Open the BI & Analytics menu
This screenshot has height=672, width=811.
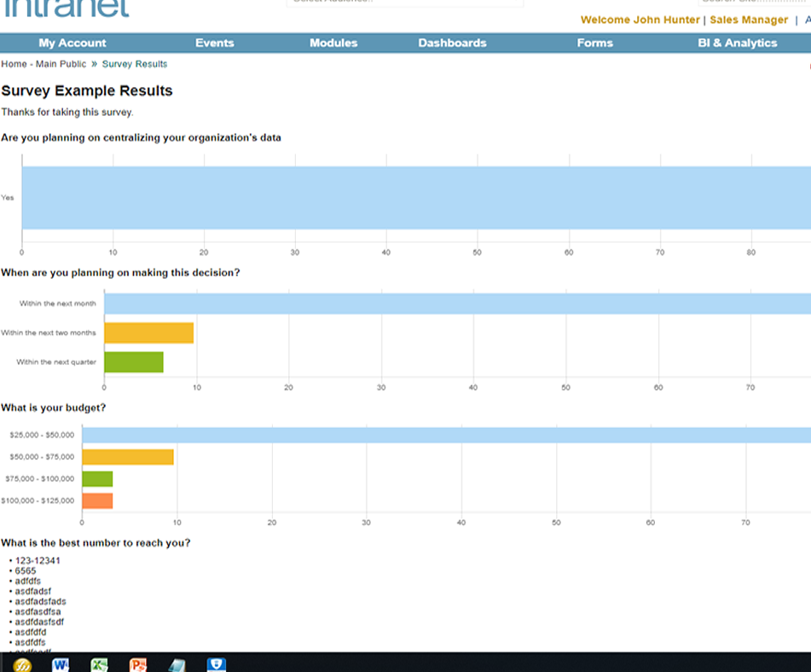738,43
